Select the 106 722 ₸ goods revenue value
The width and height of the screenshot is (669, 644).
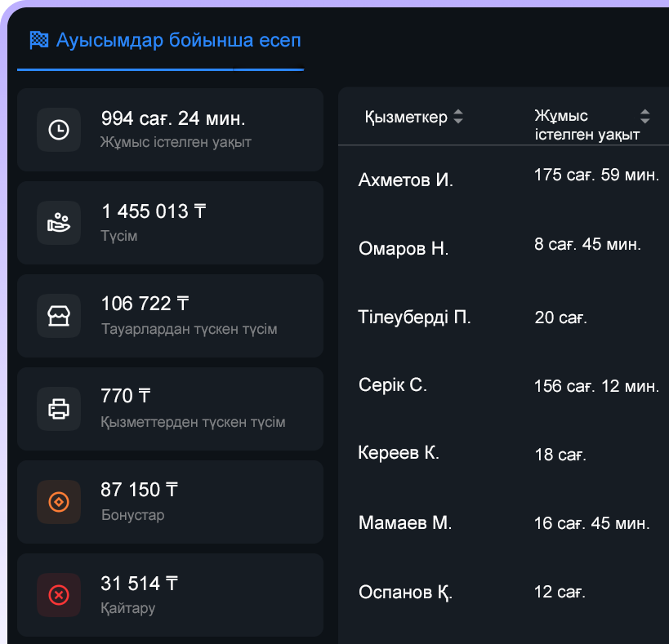point(145,304)
